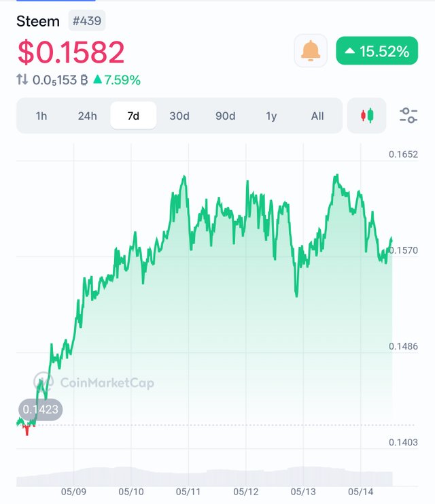Show the All time range
This screenshot has height=504, width=435.
click(317, 116)
